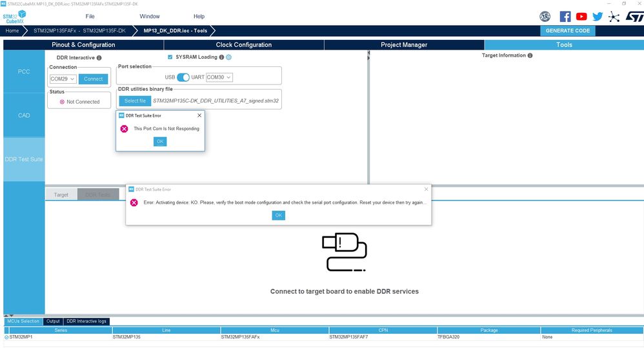Click STM32MP135FAFx - STM32MP135F-DK breadcrumb

[79, 31]
